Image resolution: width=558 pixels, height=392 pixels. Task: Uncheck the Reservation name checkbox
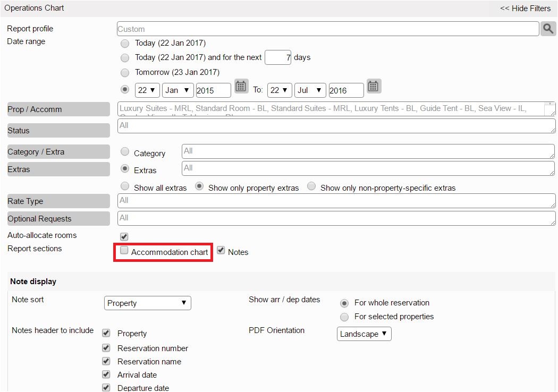coord(106,361)
